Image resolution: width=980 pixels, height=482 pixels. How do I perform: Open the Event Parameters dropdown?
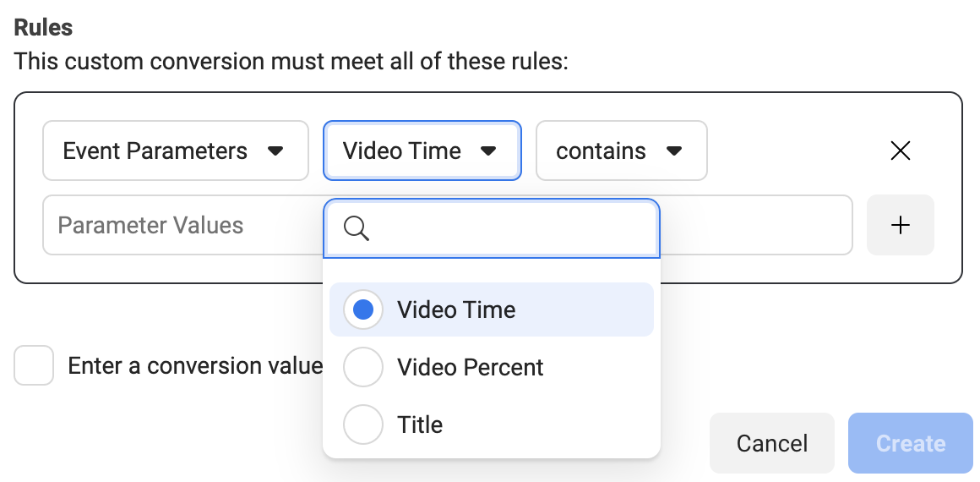pos(176,151)
